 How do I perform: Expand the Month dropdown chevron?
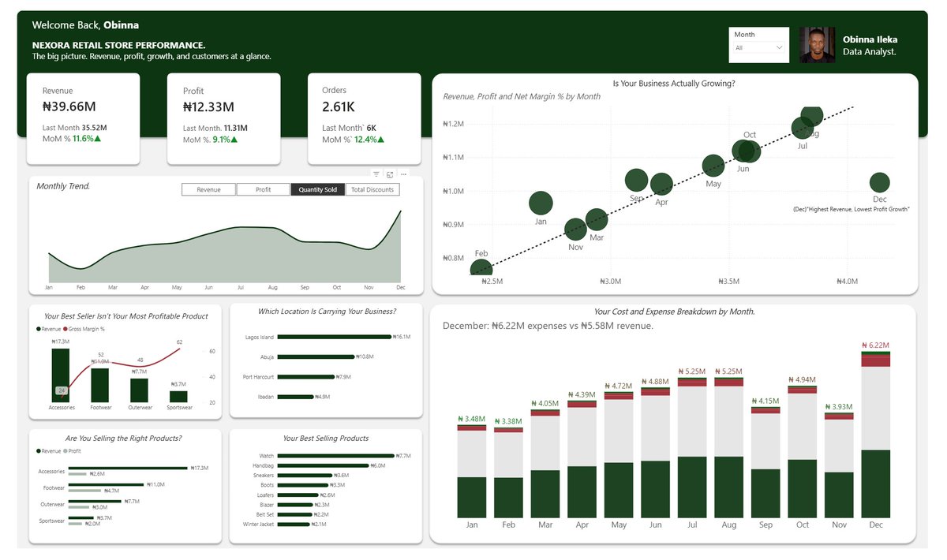(x=778, y=47)
